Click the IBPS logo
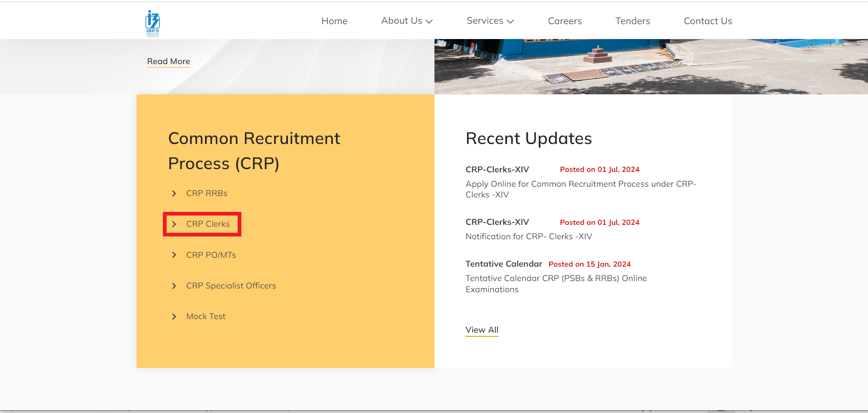 [x=152, y=23]
